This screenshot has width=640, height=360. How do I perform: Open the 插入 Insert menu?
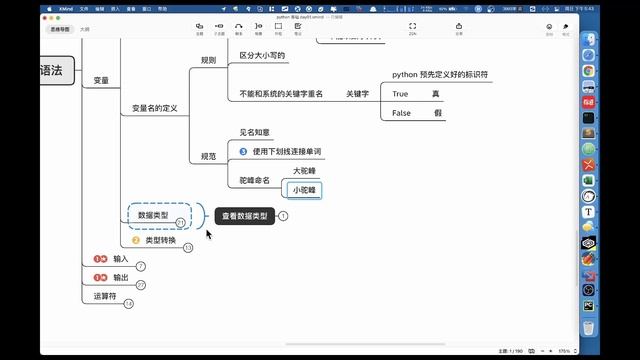pyautogui.click(x=115, y=9)
